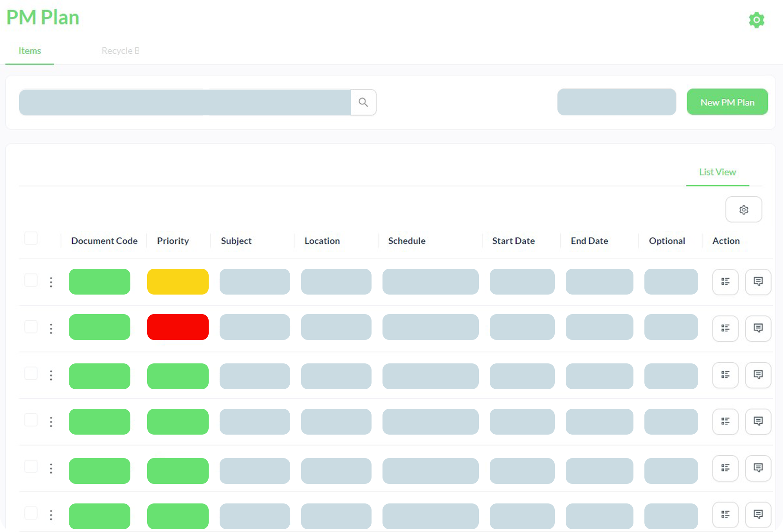The width and height of the screenshot is (783, 532).
Task: Switch to the Items tab
Action: [x=30, y=51]
